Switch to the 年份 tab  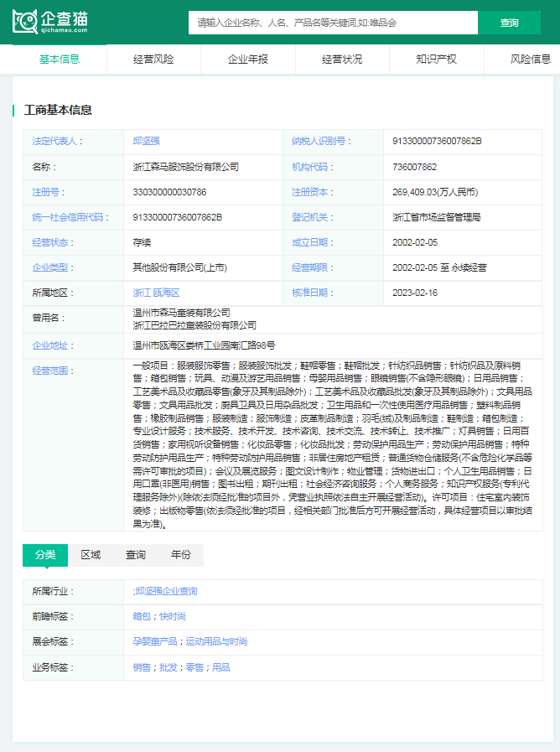[x=181, y=555]
